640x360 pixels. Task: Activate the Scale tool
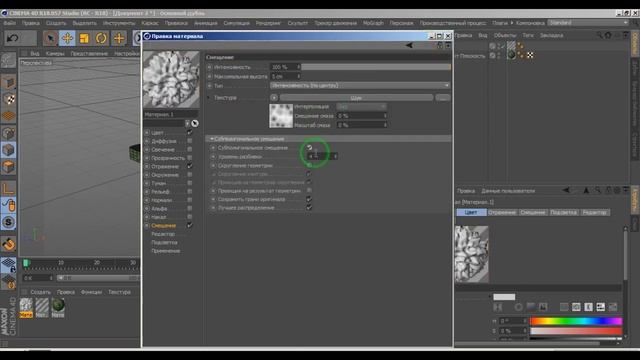point(84,38)
